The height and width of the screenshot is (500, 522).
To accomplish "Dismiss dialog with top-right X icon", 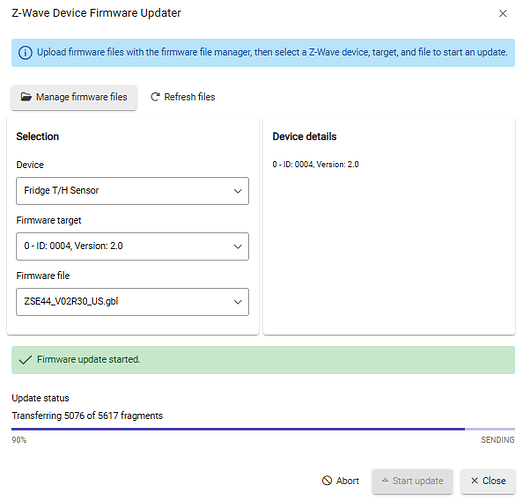I will (503, 13).
